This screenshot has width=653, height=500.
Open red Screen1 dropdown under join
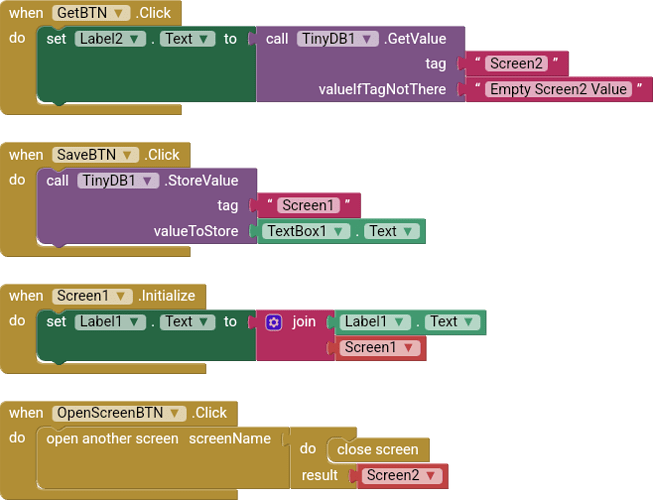click(x=380, y=348)
